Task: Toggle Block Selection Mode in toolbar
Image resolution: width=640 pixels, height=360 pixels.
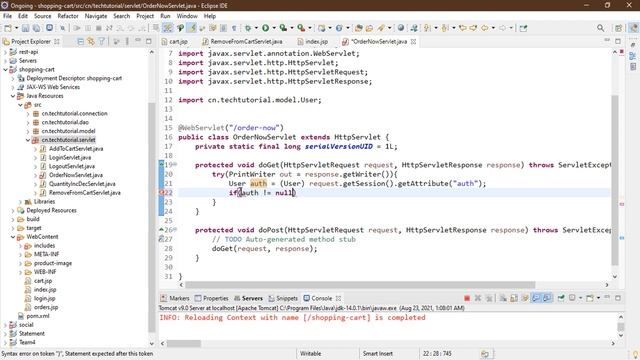Action: click(x=223, y=28)
